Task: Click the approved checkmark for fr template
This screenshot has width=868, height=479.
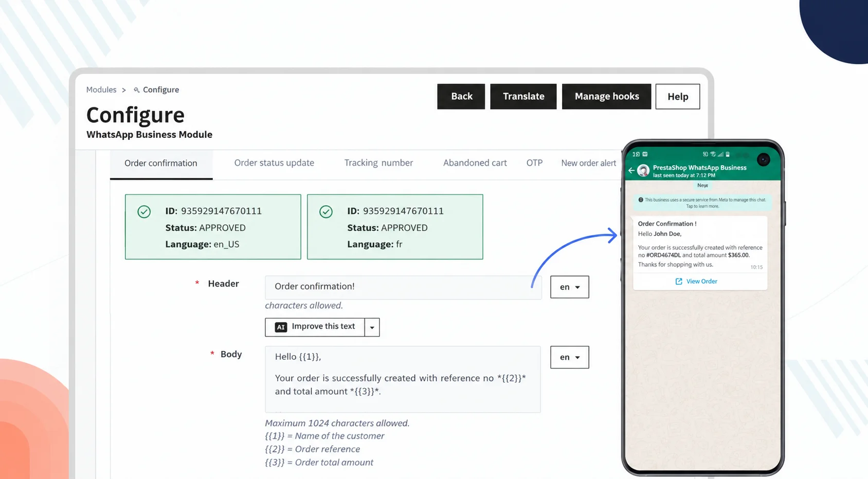Action: [x=326, y=212]
